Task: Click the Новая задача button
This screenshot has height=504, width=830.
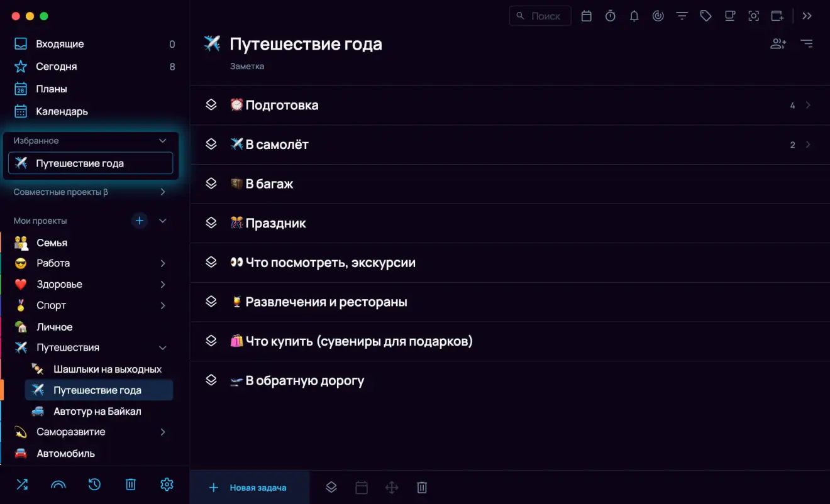Action: 250,487
